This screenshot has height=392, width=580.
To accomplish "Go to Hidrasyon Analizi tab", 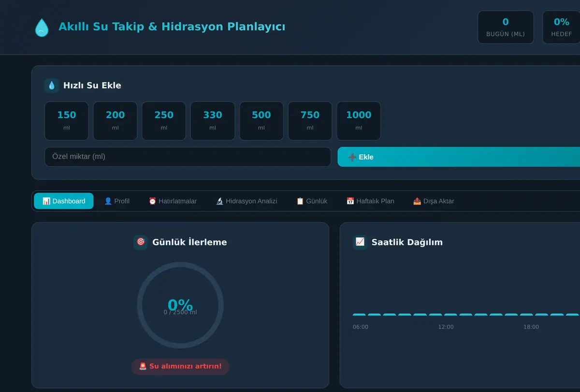I will click(246, 201).
